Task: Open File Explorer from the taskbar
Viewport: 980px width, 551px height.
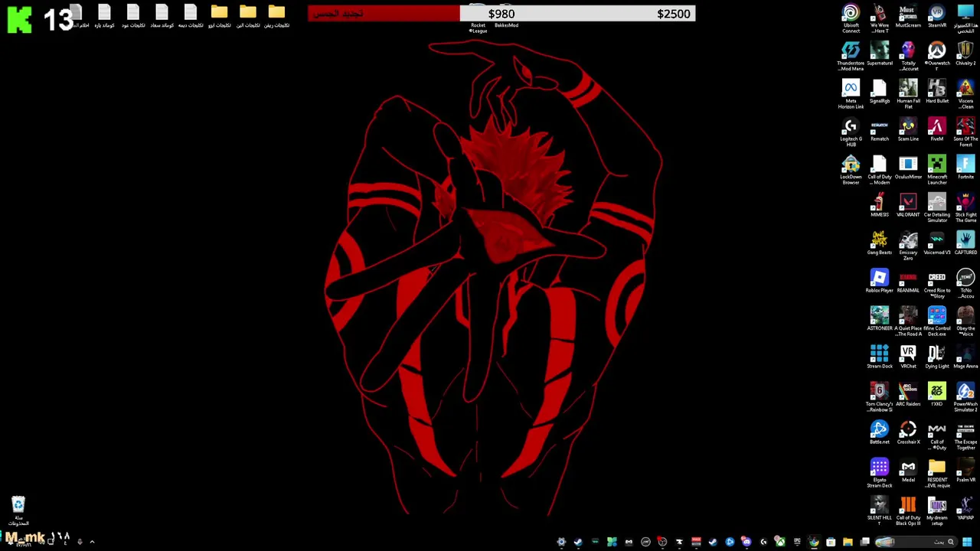Action: pyautogui.click(x=848, y=542)
